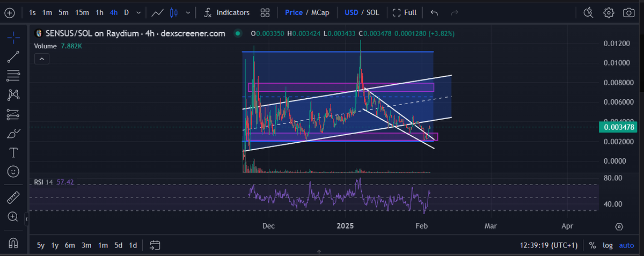Screen dimensions: 644x256
Task: Expand the interval dropdown arrow
Action: pyautogui.click(x=139, y=12)
